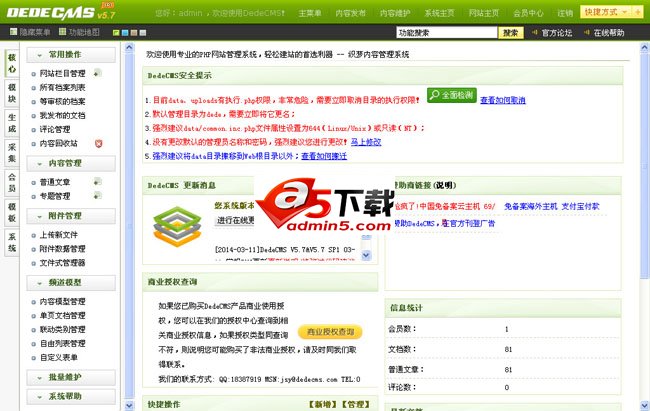Switch to the 系统 side tab

[x=12, y=242]
